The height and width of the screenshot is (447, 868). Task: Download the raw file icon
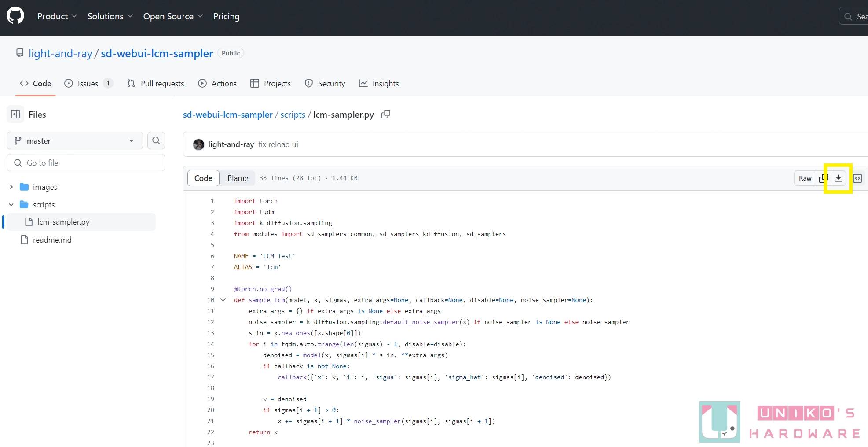point(839,178)
